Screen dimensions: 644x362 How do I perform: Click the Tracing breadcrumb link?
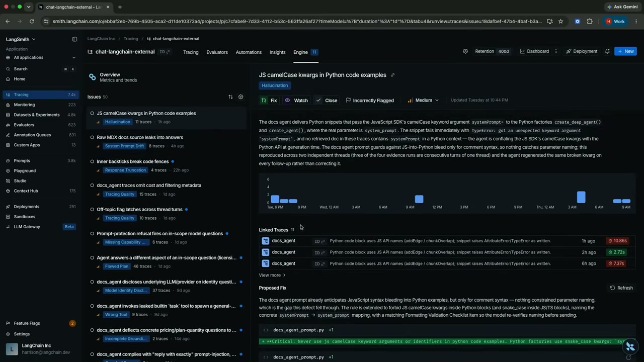click(131, 39)
